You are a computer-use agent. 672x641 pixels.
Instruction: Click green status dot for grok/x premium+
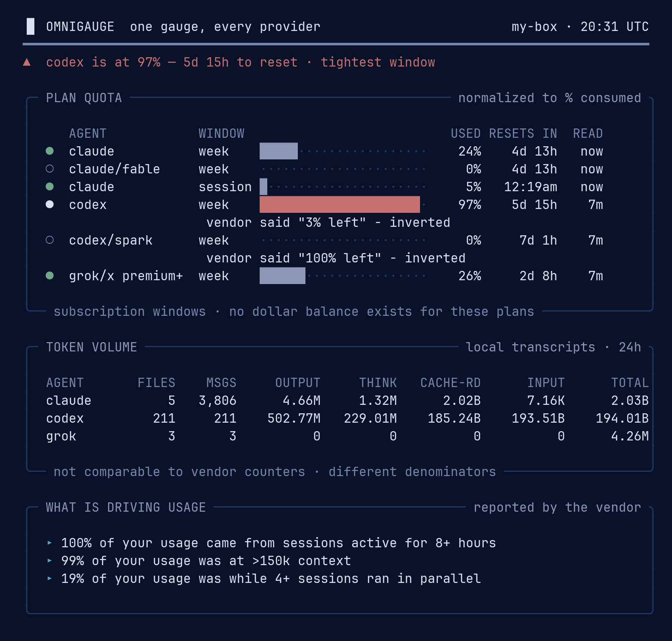(50, 276)
